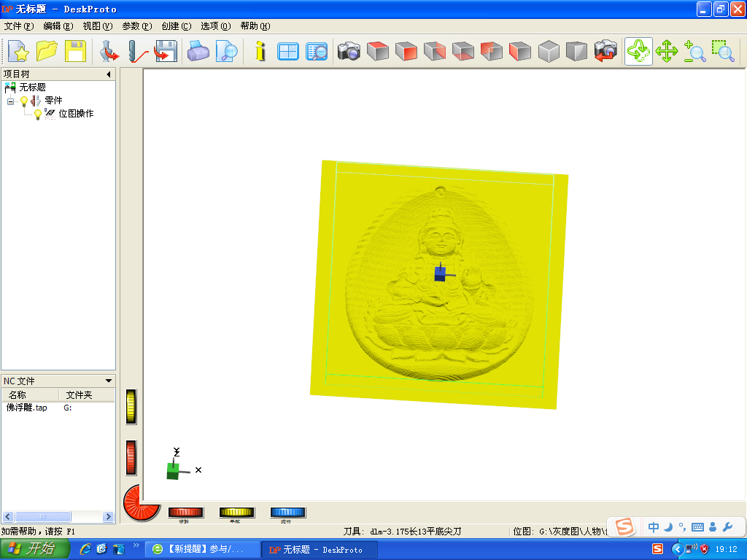Viewport: 747px width, 560px height.
Task: Select the left view cube (red left face)
Action: pos(519,51)
